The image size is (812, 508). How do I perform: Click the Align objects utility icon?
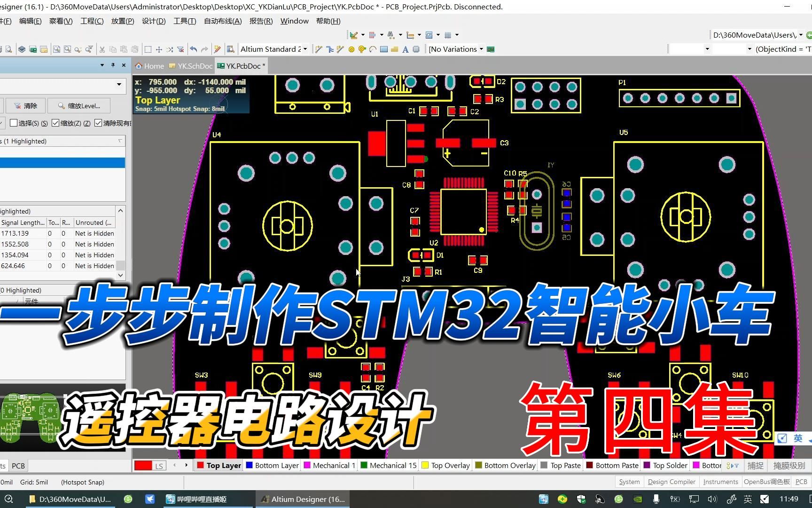372,35
